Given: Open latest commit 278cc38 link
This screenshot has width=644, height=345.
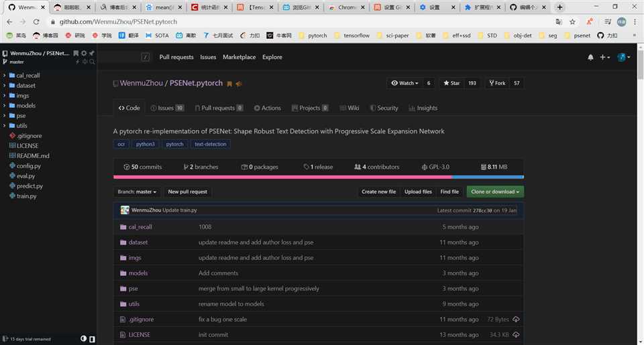Looking at the screenshot, I should coord(482,210).
